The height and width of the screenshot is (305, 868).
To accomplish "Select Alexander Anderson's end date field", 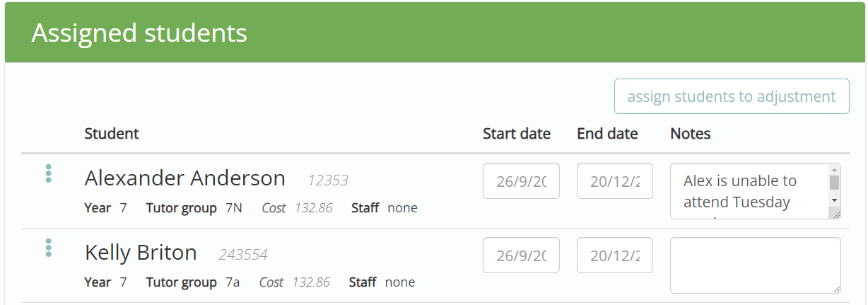I will [615, 181].
